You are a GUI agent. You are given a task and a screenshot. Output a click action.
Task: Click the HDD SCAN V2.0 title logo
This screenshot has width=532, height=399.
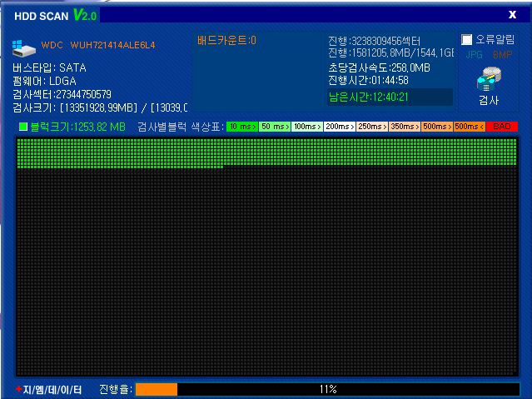56,16
